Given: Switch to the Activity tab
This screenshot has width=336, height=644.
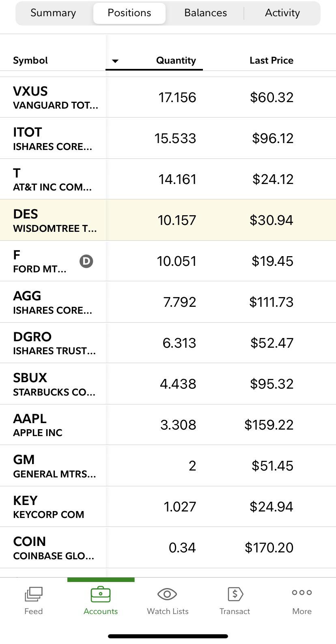Looking at the screenshot, I should (x=282, y=13).
